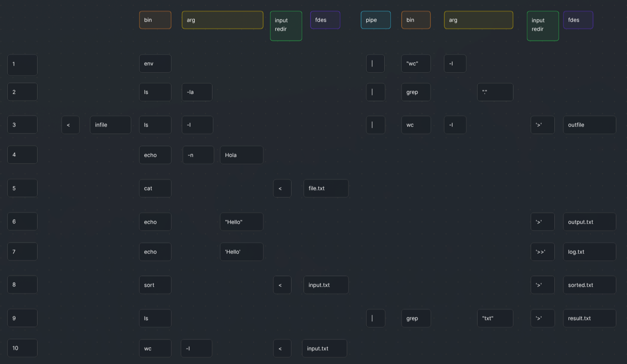Click the row number 10 box
Screen dimensions: 627x364
tap(22, 348)
